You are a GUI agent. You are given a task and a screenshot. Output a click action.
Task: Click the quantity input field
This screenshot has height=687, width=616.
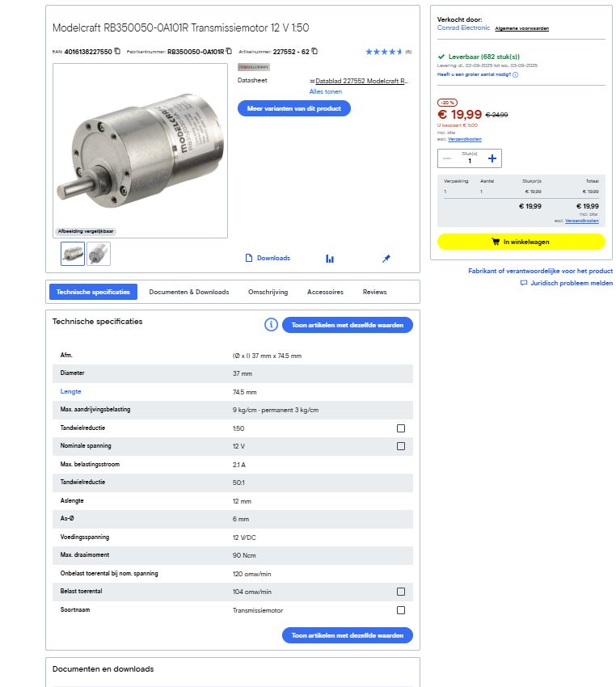[x=470, y=158]
